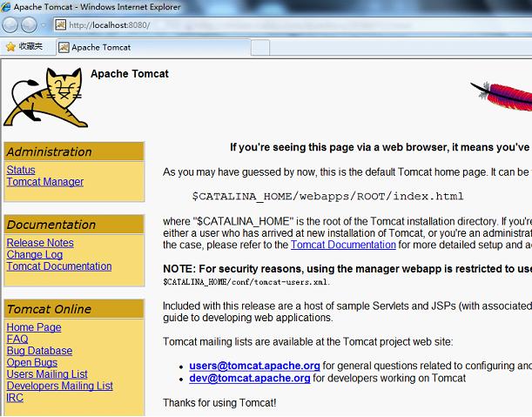Click users@tomcat.apache.org email link
532x417 pixels.
[254, 366]
